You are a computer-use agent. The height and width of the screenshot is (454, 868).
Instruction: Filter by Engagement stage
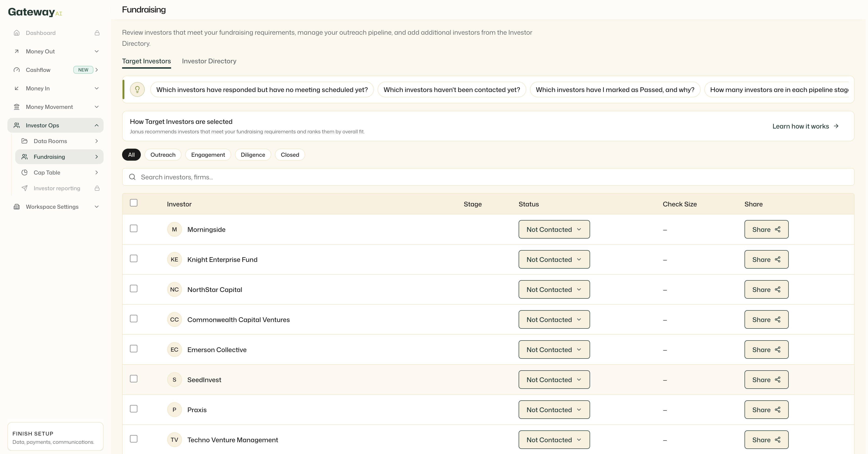[208, 155]
